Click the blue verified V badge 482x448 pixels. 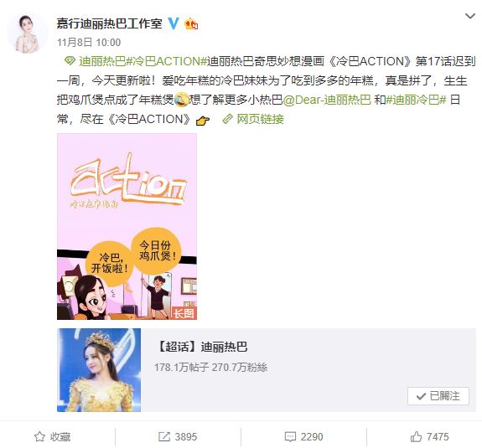[x=174, y=23]
